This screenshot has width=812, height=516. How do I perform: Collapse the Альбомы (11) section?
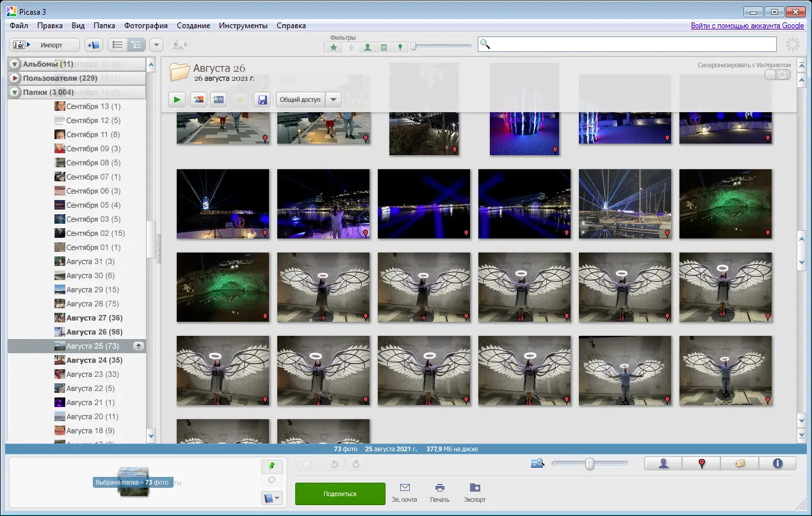tap(15, 64)
